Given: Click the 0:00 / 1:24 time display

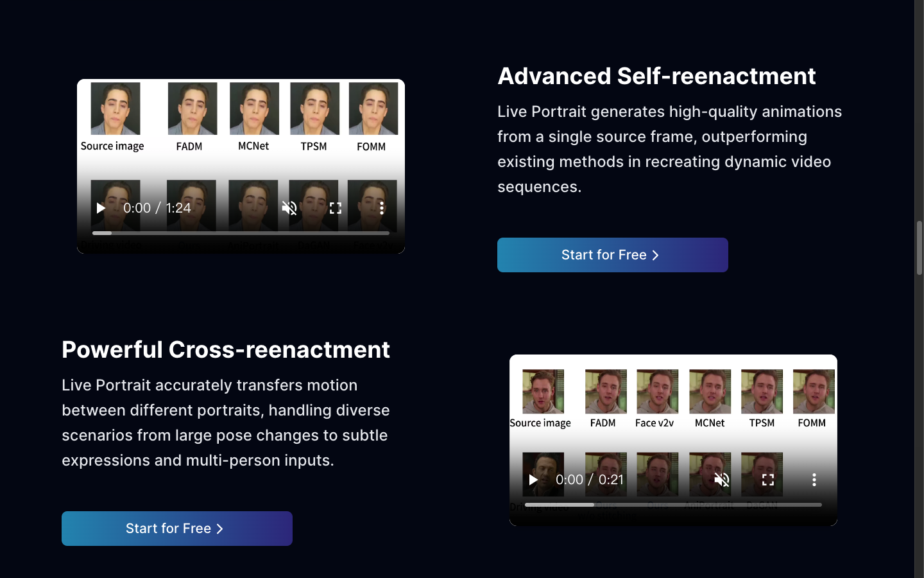Looking at the screenshot, I should coord(157,208).
